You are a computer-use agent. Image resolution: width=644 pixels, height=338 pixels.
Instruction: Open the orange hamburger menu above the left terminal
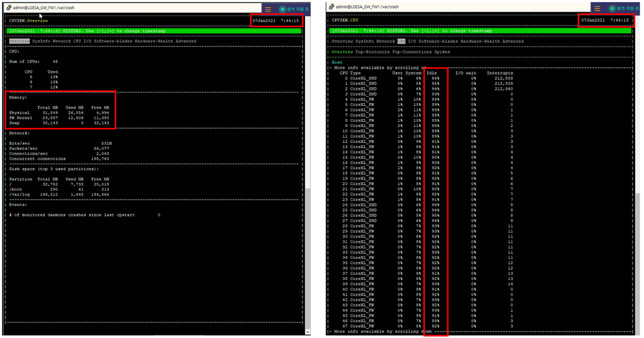point(269,8)
